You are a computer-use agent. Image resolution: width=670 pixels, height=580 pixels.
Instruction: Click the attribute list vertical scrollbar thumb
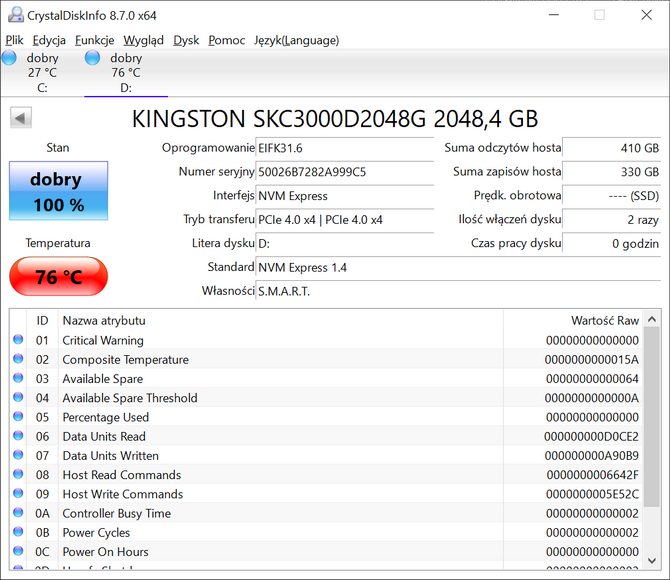[652, 417]
